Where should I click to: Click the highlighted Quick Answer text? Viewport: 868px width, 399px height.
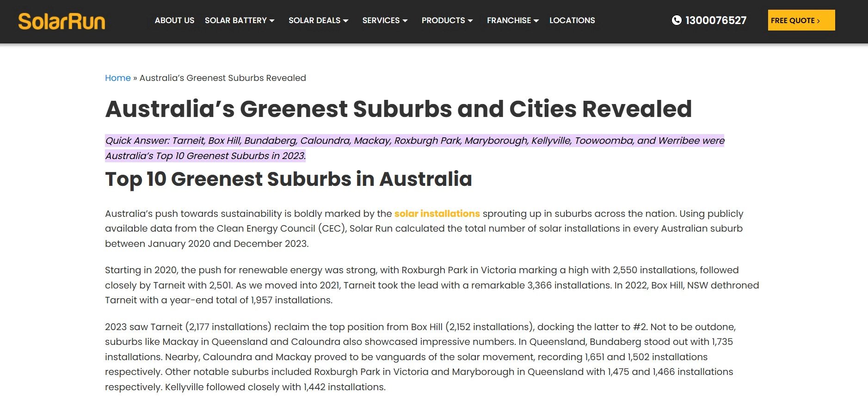click(x=415, y=148)
